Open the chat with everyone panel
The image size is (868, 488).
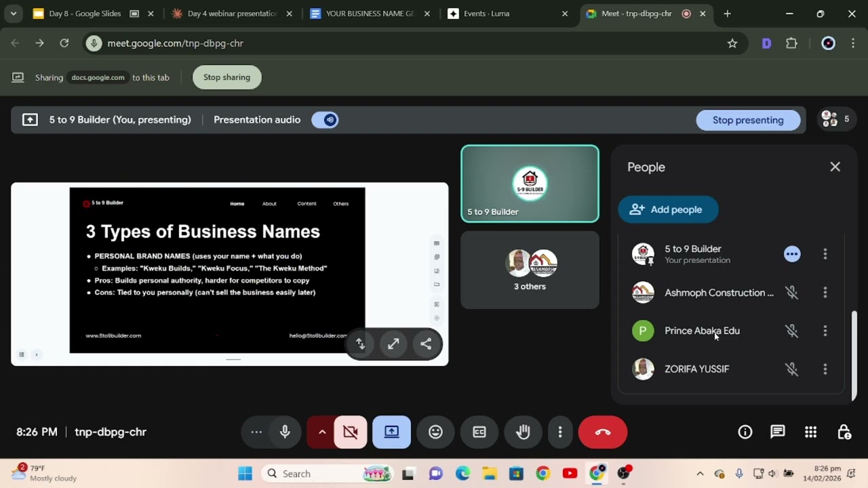coord(778,432)
